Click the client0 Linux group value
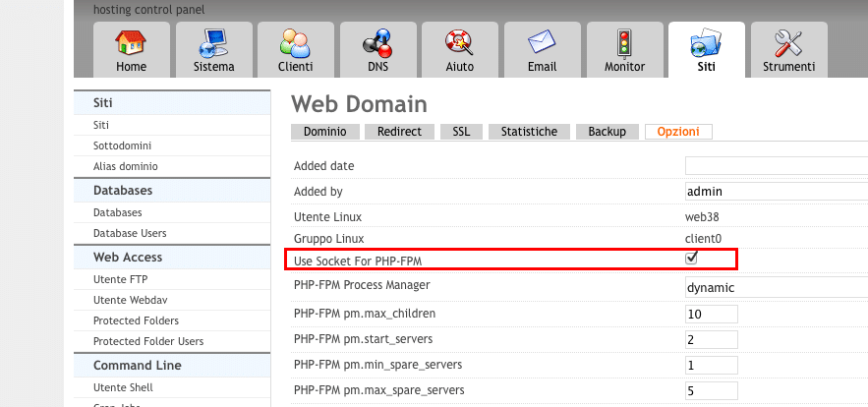Image resolution: width=868 pixels, height=407 pixels. (x=703, y=239)
